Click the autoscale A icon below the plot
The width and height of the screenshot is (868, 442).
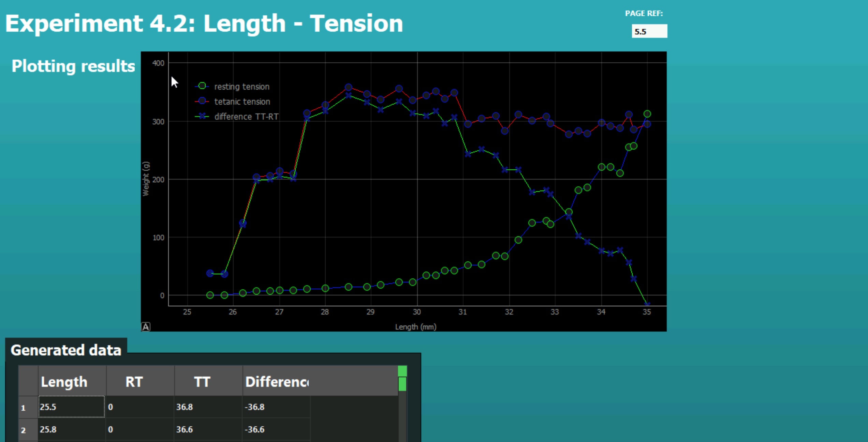(x=146, y=327)
